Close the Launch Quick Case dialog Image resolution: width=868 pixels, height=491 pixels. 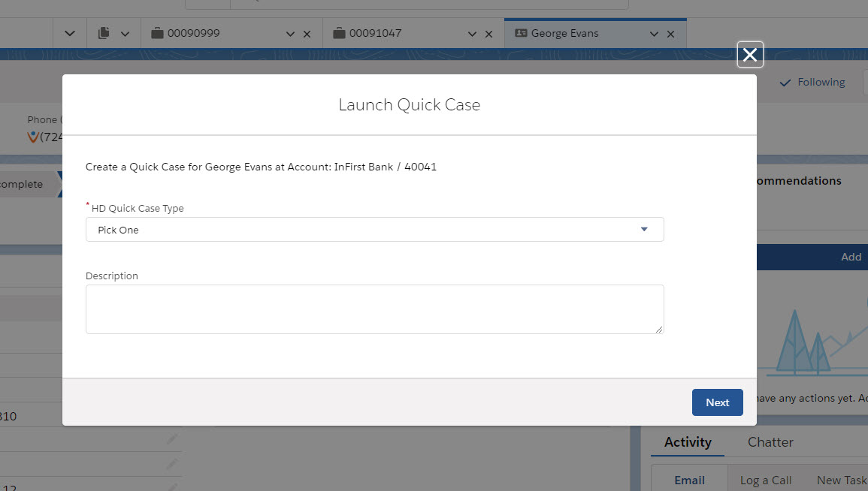pyautogui.click(x=749, y=55)
